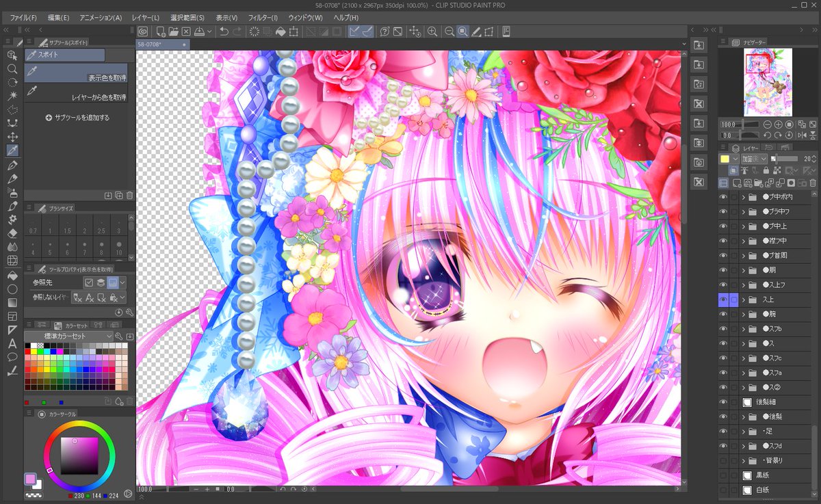
Task: Hide the ●腕 layer folder
Action: coord(723,314)
